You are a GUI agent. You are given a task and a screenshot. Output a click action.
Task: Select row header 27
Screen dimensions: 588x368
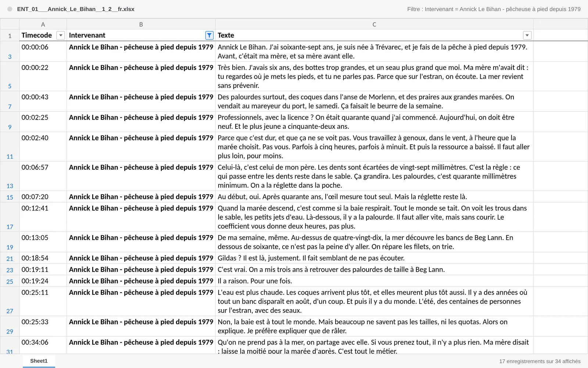10,301
